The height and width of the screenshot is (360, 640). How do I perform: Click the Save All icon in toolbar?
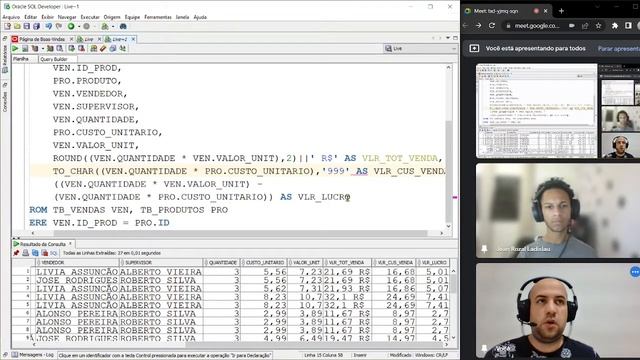[36, 27]
